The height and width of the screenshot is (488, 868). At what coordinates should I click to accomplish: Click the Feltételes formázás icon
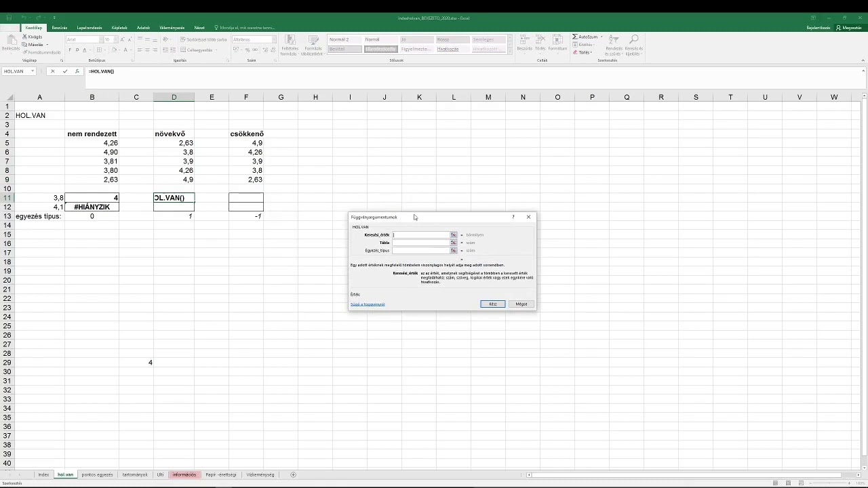point(290,41)
